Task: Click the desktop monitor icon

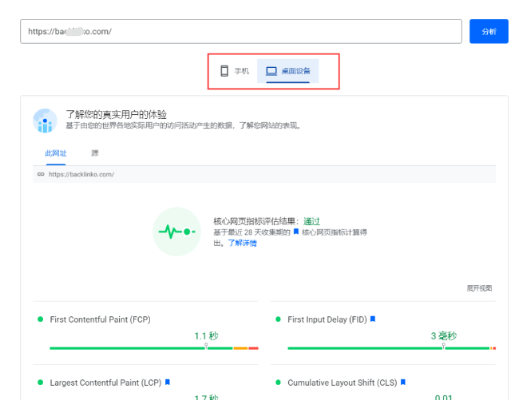Action: point(271,71)
